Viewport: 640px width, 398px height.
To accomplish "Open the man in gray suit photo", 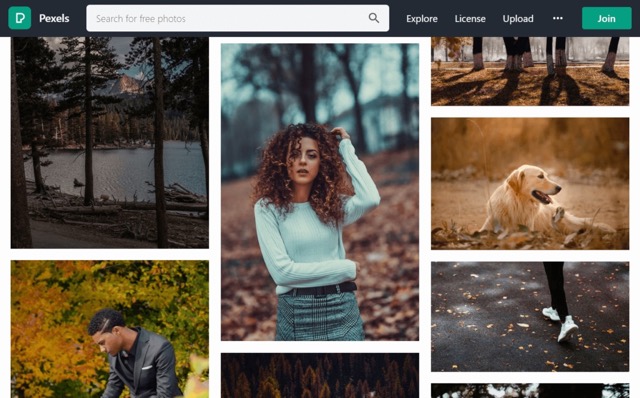I will 110,329.
